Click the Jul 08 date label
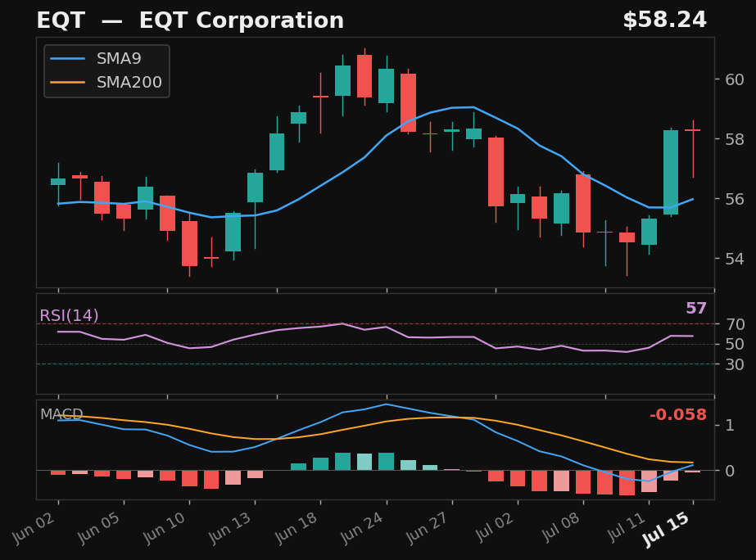 pos(561,527)
